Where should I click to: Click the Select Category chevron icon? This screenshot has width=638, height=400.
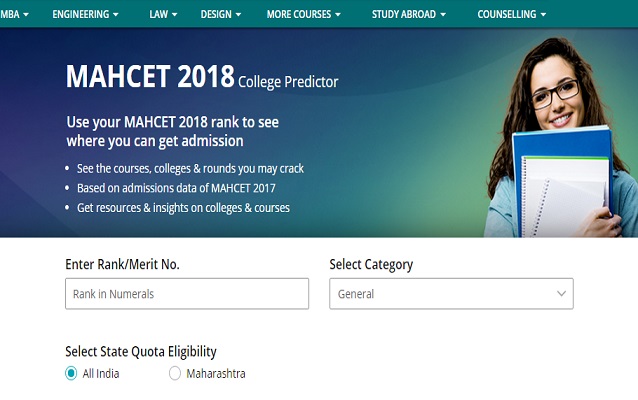click(560, 294)
